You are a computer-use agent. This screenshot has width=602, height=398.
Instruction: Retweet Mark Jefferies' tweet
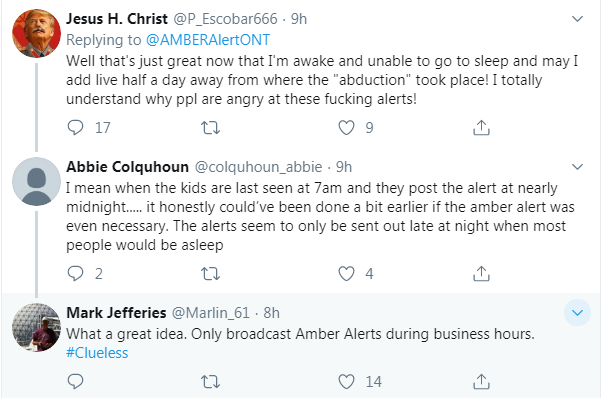[210, 381]
